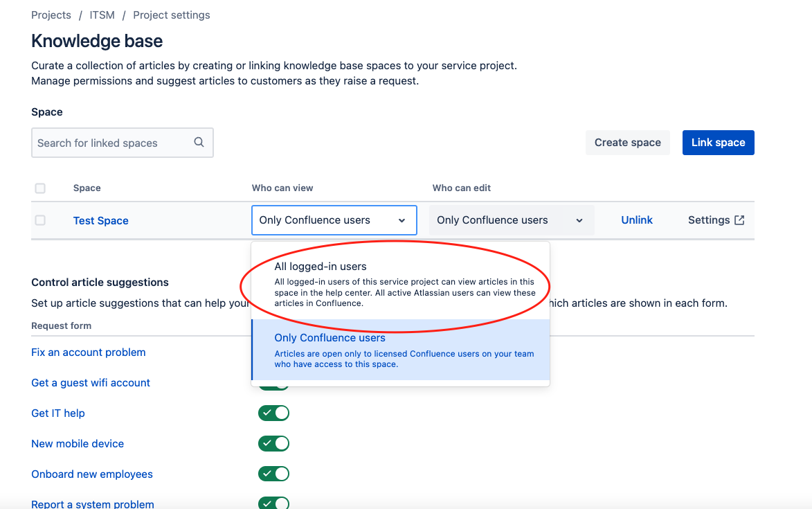Focus the Search for linked spaces field
Screen dimensions: 812x509
point(123,143)
